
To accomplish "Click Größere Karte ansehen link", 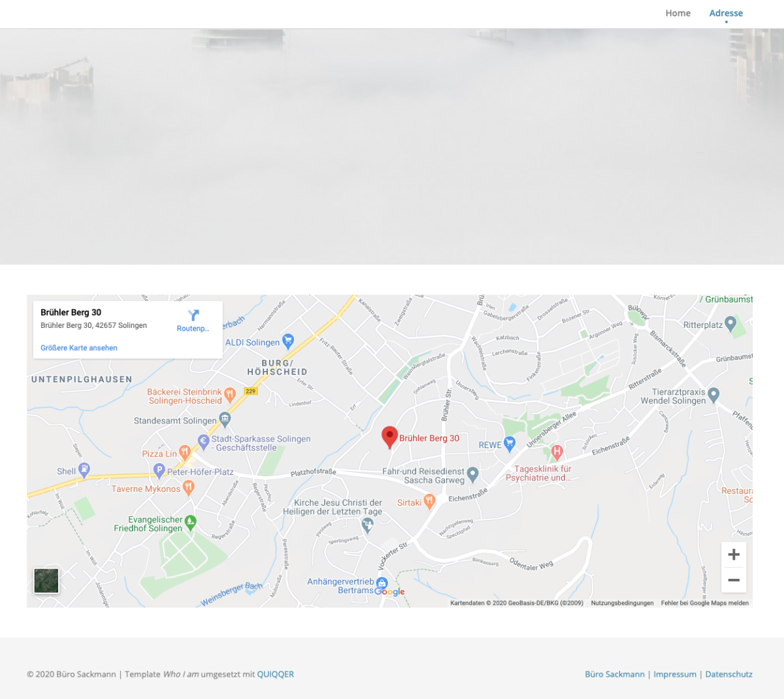I will click(79, 348).
